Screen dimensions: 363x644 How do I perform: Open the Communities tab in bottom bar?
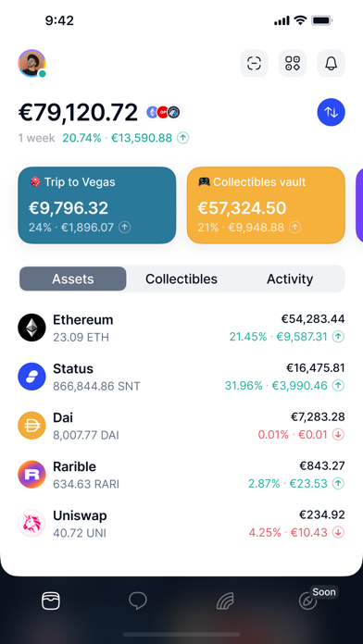[x=225, y=601]
